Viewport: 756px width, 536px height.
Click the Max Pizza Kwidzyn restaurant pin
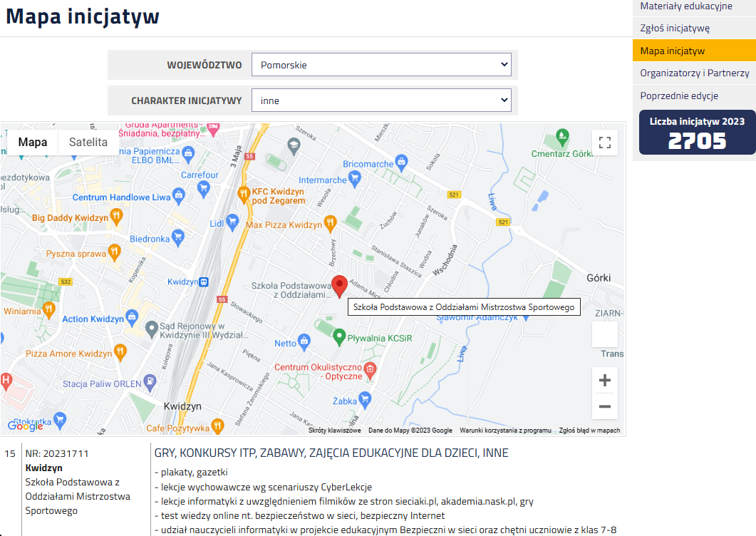tap(331, 223)
